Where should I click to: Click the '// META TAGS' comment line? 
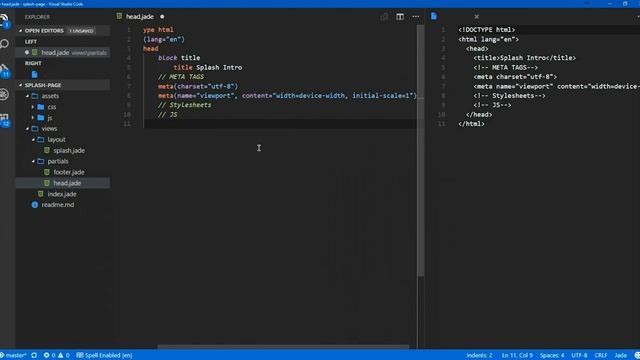click(181, 77)
